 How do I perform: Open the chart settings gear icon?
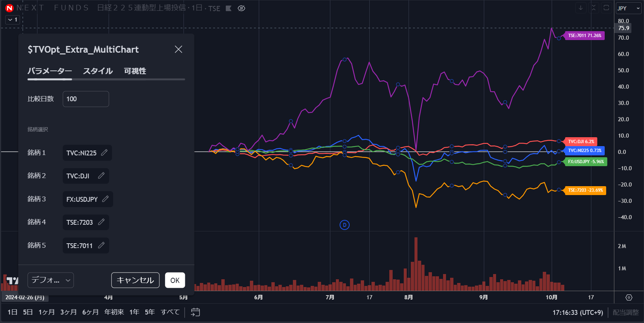click(x=629, y=297)
